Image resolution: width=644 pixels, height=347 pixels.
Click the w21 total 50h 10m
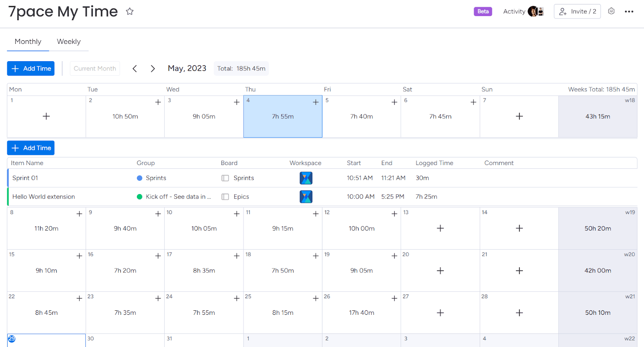pos(598,313)
